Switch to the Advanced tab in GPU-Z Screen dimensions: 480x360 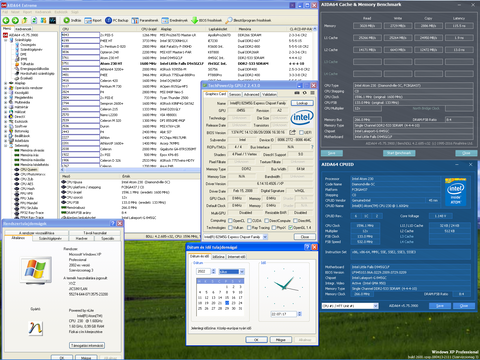(251, 94)
